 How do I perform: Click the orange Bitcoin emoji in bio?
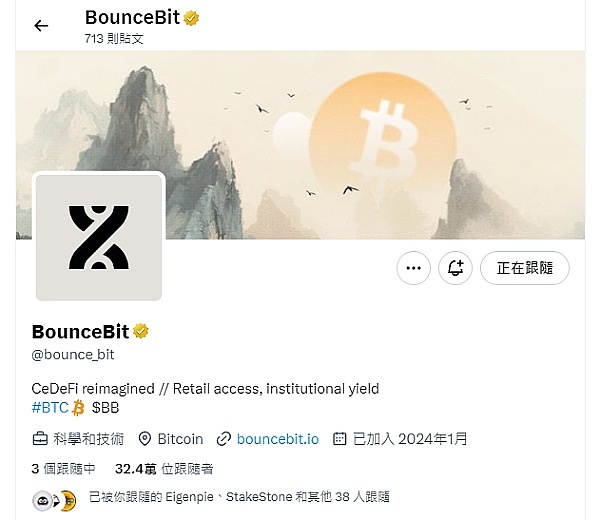(x=78, y=408)
